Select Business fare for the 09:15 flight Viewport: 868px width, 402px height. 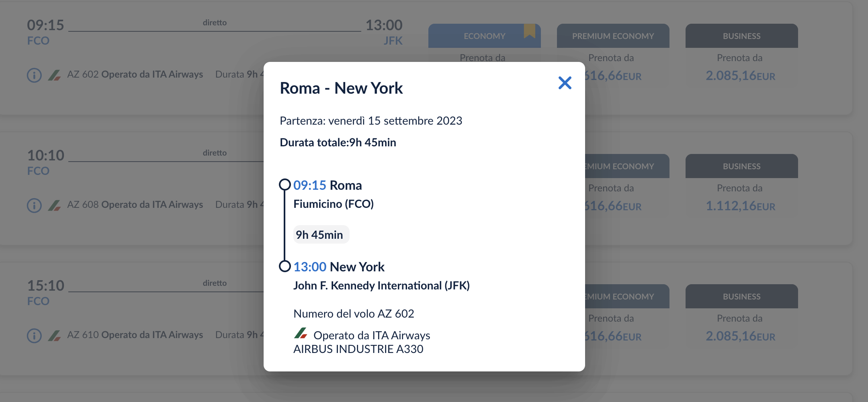click(741, 36)
